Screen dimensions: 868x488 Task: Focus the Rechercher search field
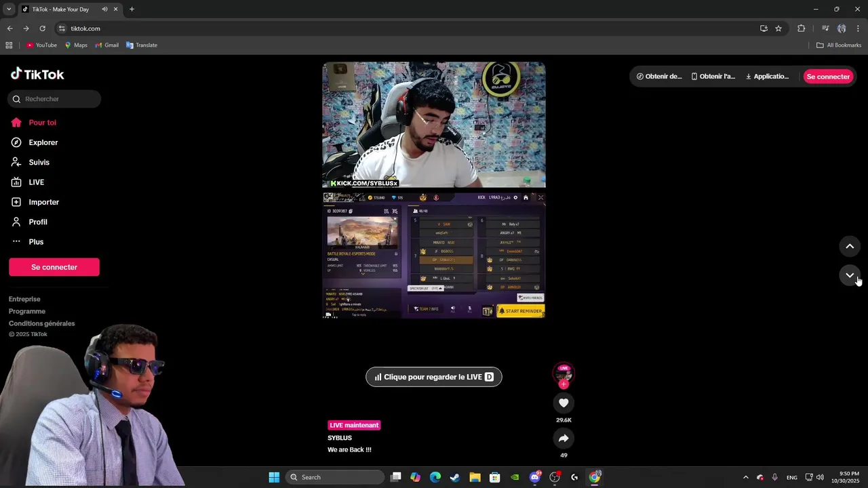click(55, 99)
